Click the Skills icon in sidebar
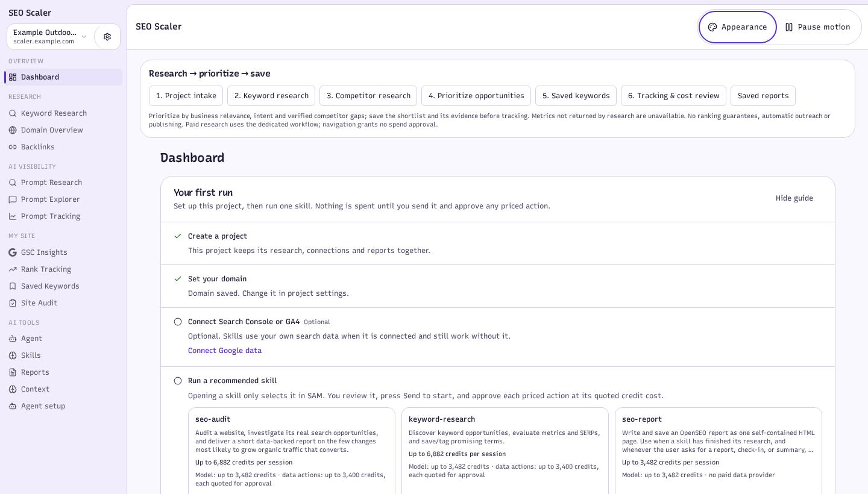Screen dimensions: 868x494 (13, 355)
